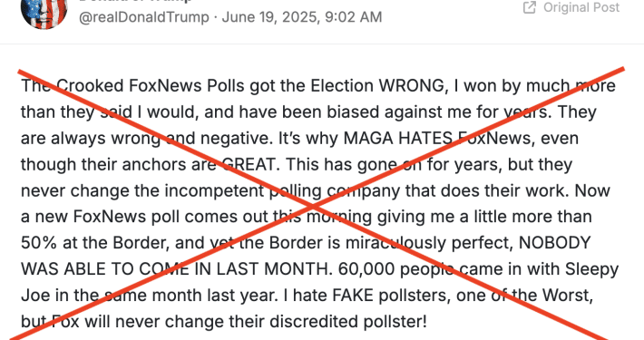The height and width of the screenshot is (340, 644).
Task: Click the 60,000 number in the post
Action: click(x=366, y=269)
